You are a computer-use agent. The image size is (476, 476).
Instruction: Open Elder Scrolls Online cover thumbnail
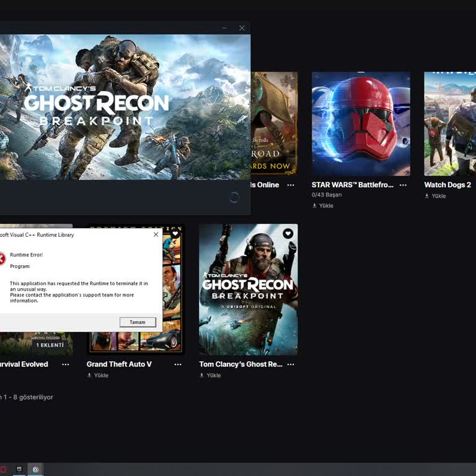pos(274,124)
